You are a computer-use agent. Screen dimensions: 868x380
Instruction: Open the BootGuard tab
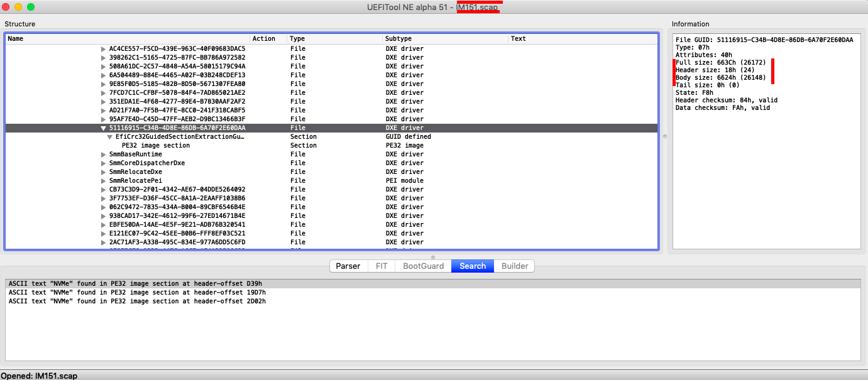(424, 266)
